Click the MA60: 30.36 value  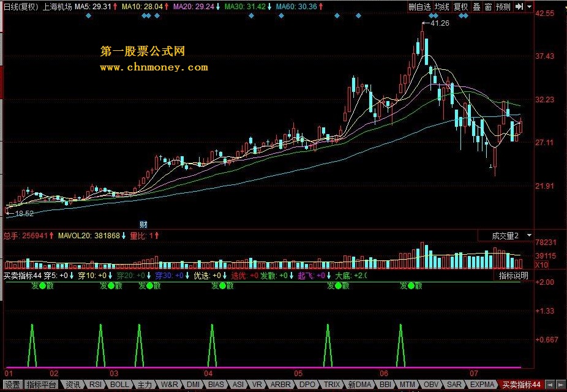click(296, 7)
